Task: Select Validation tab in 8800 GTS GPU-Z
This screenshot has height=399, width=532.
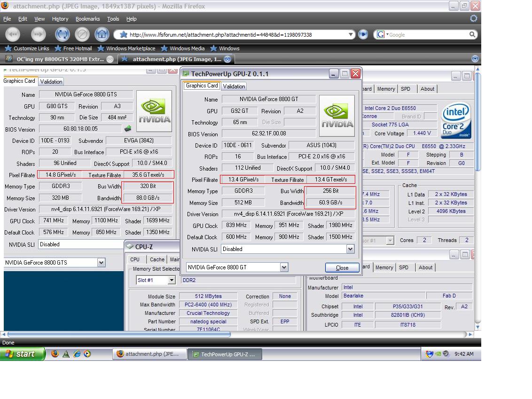Action: [x=51, y=81]
